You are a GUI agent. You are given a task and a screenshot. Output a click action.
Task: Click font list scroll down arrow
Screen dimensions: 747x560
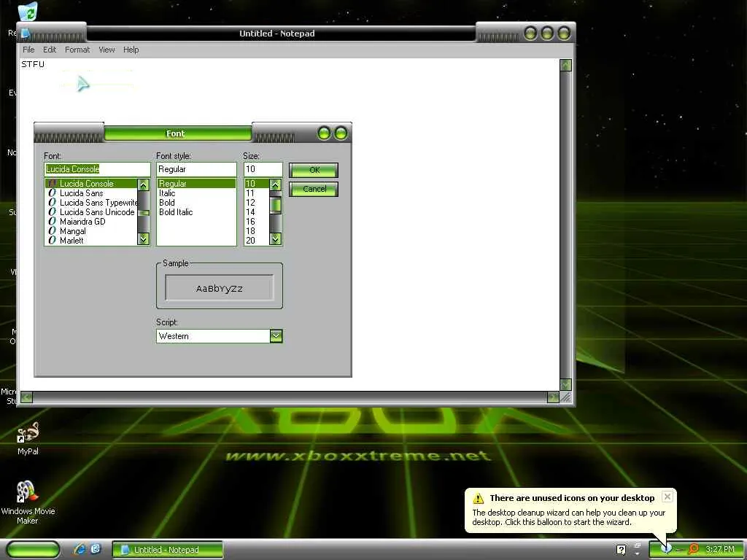pos(144,238)
